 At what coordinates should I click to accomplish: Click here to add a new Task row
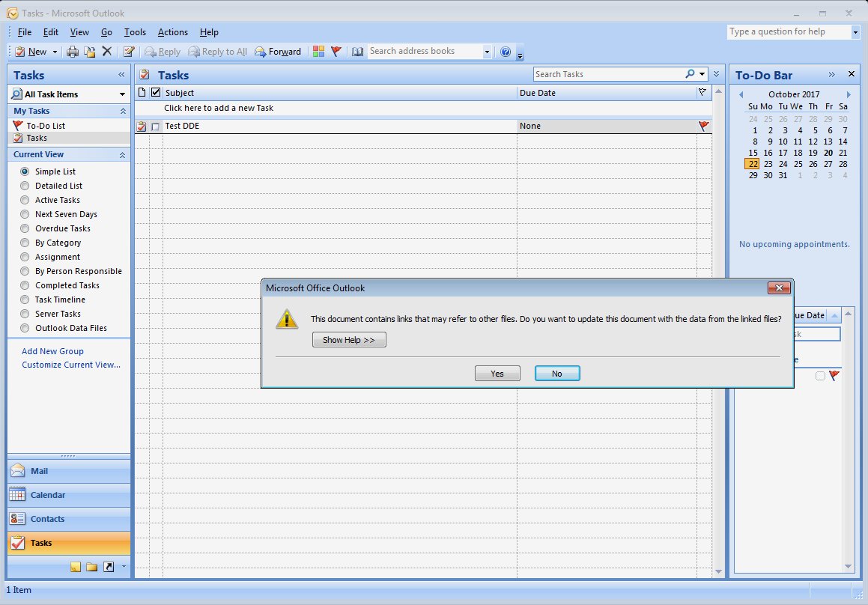click(x=423, y=108)
